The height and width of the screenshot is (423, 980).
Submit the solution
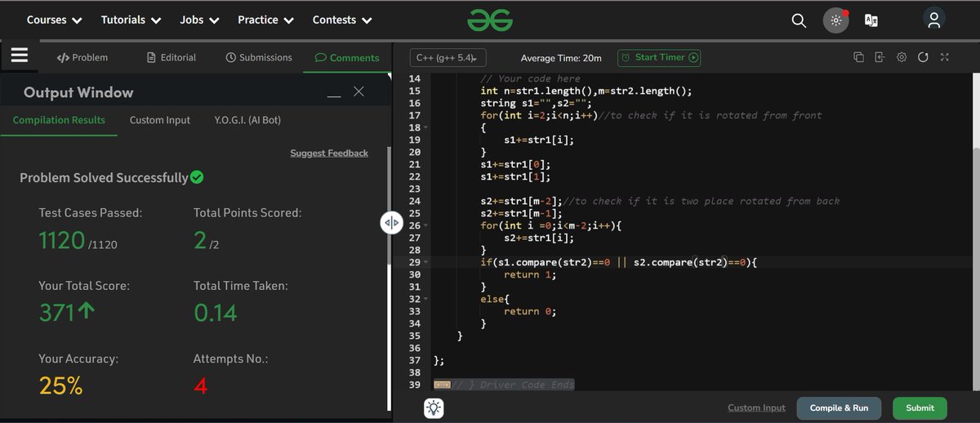pos(920,408)
